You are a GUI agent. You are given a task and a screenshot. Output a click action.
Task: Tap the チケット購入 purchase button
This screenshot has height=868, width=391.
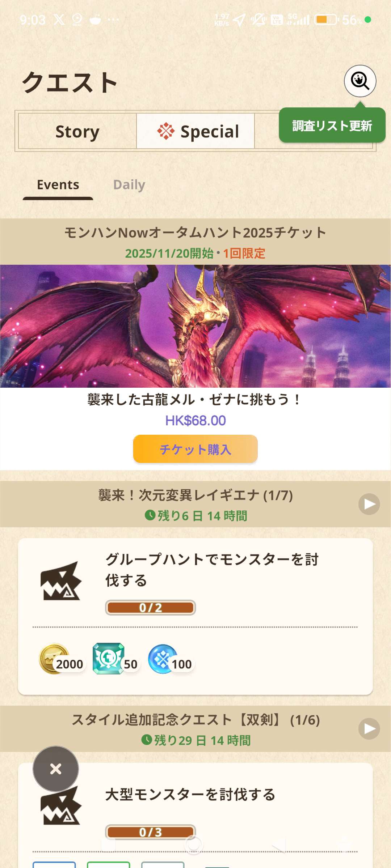(195, 449)
